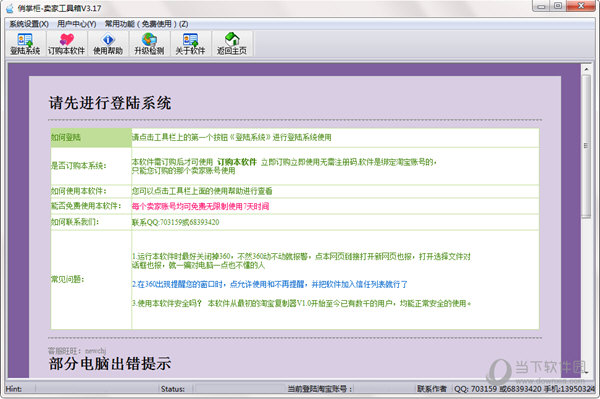Click the scrollbar down arrow
The height and width of the screenshot is (399, 600).
point(586,371)
